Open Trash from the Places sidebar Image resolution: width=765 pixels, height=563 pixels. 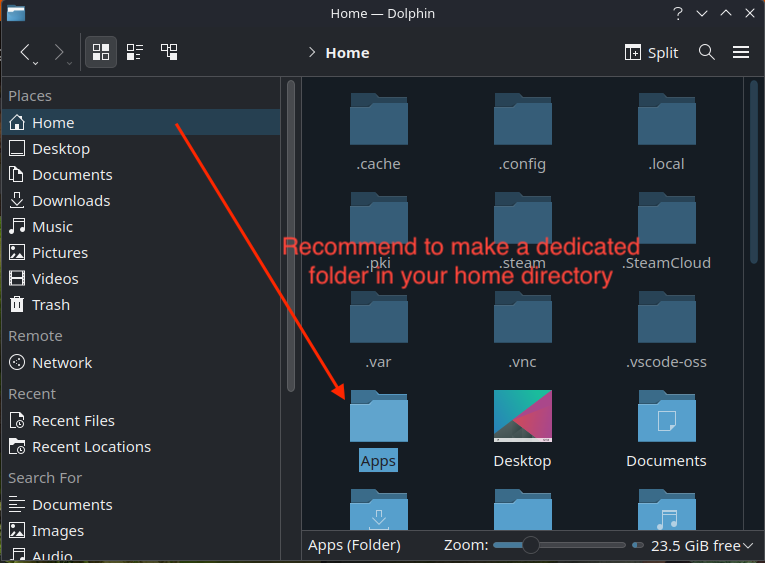coord(50,304)
